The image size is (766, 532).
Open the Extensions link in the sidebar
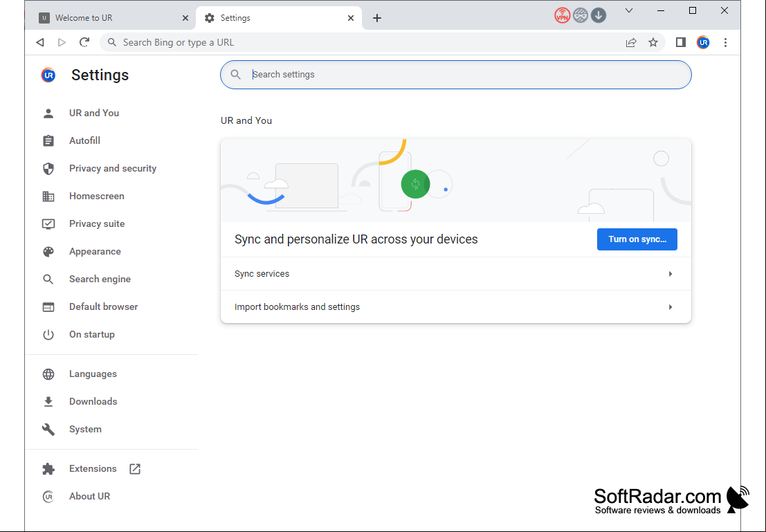pos(93,468)
